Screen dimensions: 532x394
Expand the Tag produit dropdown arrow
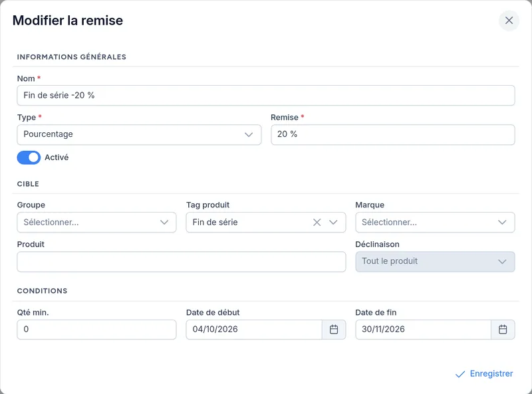pyautogui.click(x=333, y=223)
